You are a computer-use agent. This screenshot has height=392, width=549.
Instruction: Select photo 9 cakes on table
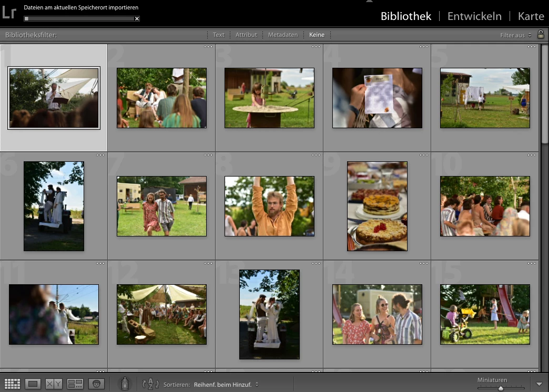377,206
